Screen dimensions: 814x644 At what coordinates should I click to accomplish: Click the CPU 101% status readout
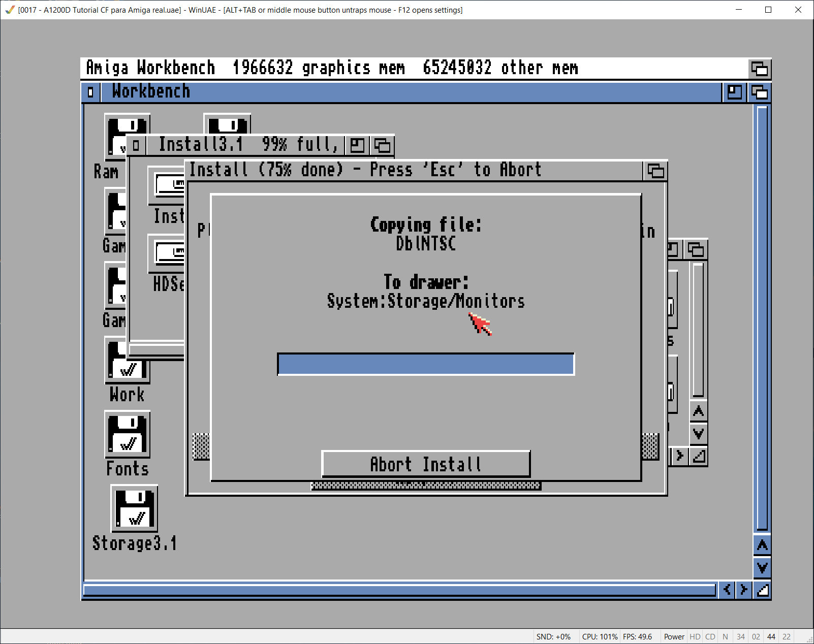(600, 637)
